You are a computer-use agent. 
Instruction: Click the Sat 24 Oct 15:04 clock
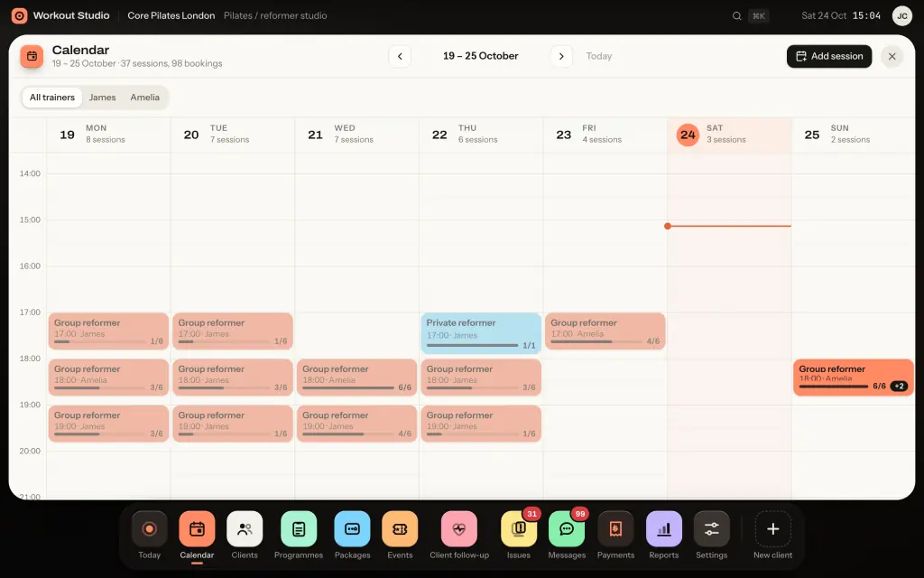(841, 16)
